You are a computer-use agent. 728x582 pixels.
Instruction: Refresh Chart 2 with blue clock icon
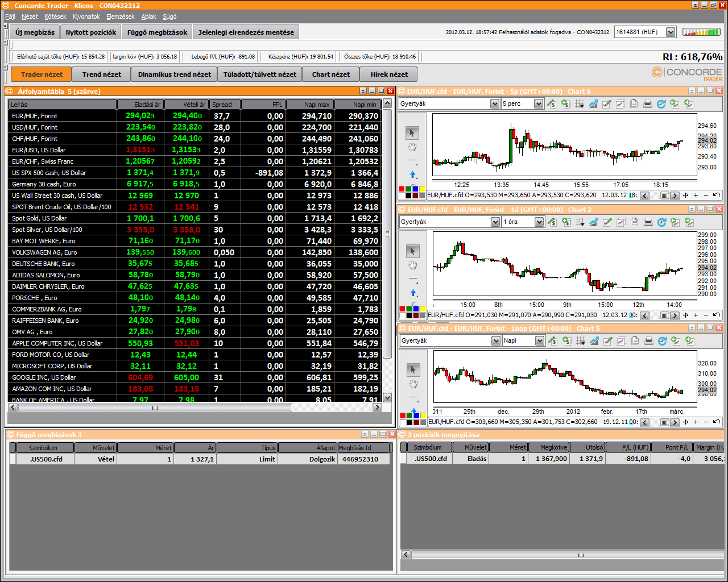pos(661,222)
